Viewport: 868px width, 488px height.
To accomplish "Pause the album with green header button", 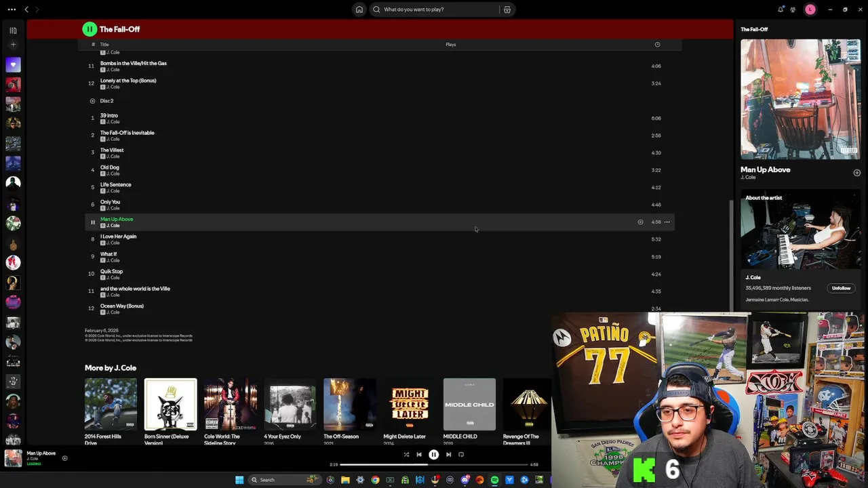I will click(x=90, y=29).
